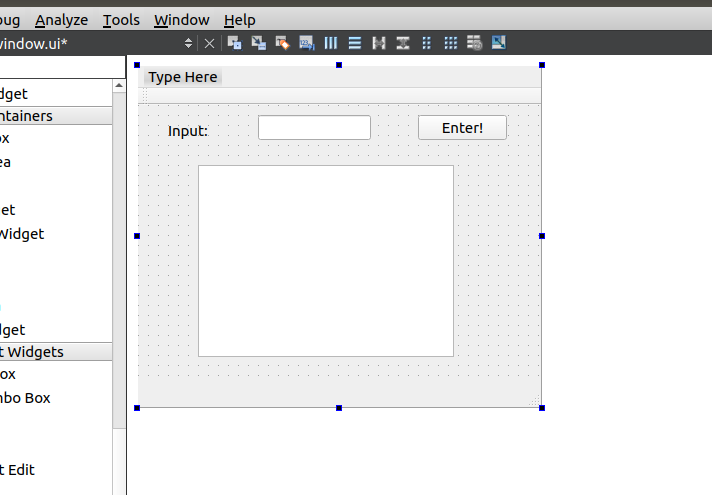Screen dimensions: 712x495
Task: Apply Lay Out Vertically to form
Action: [354, 43]
